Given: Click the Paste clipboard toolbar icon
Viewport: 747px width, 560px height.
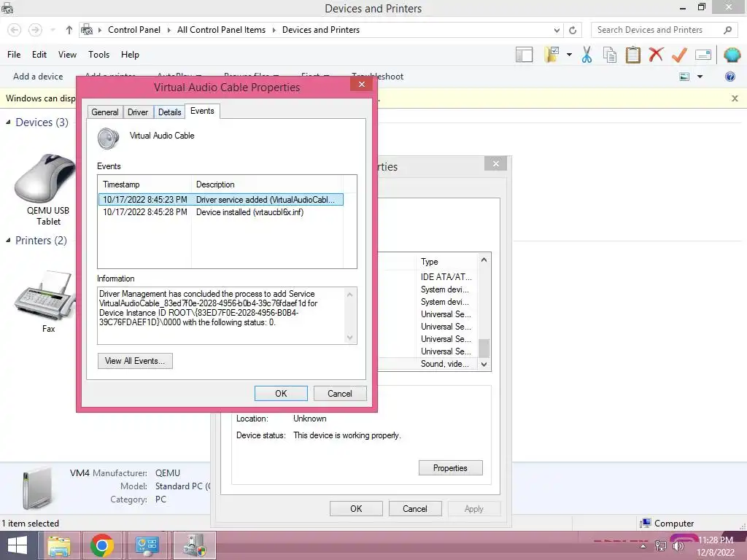Looking at the screenshot, I should tap(632, 55).
